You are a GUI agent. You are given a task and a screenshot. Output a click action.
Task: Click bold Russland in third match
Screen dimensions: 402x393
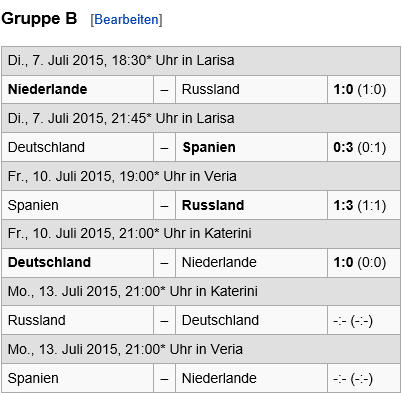(213, 205)
